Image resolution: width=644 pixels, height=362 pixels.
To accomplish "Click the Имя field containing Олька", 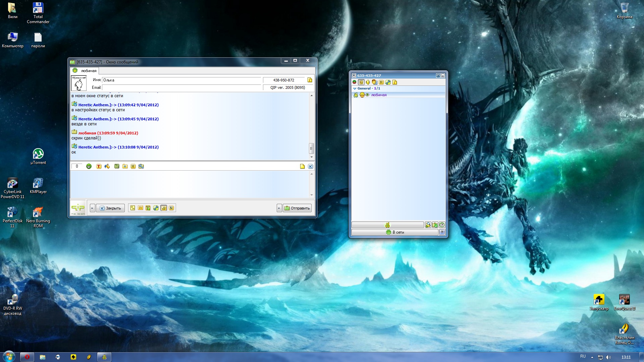I will tap(181, 80).
